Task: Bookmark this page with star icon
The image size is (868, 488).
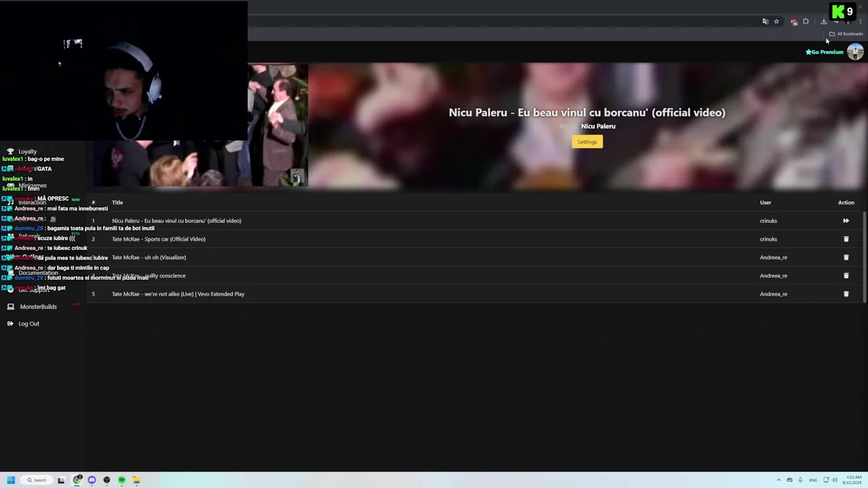Action: coord(776,22)
